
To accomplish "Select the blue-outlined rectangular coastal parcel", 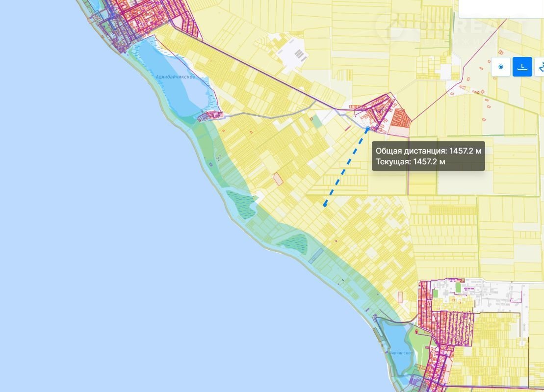I will 316,256.
